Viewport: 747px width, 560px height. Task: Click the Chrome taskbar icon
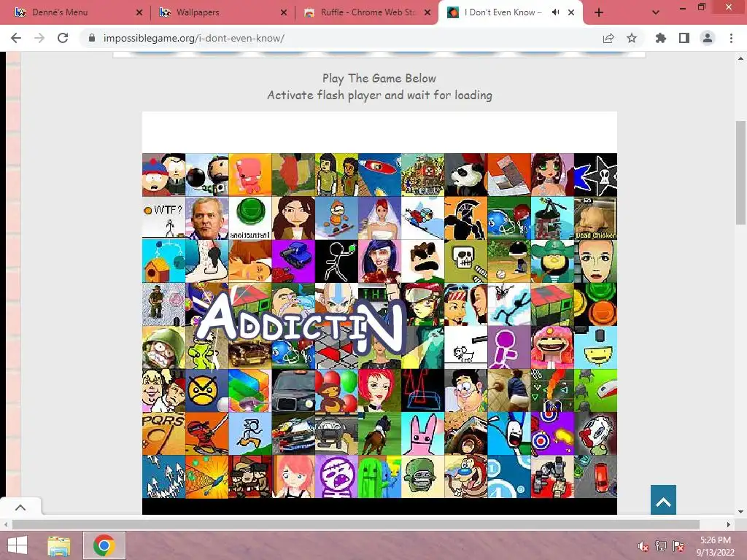tap(104, 545)
